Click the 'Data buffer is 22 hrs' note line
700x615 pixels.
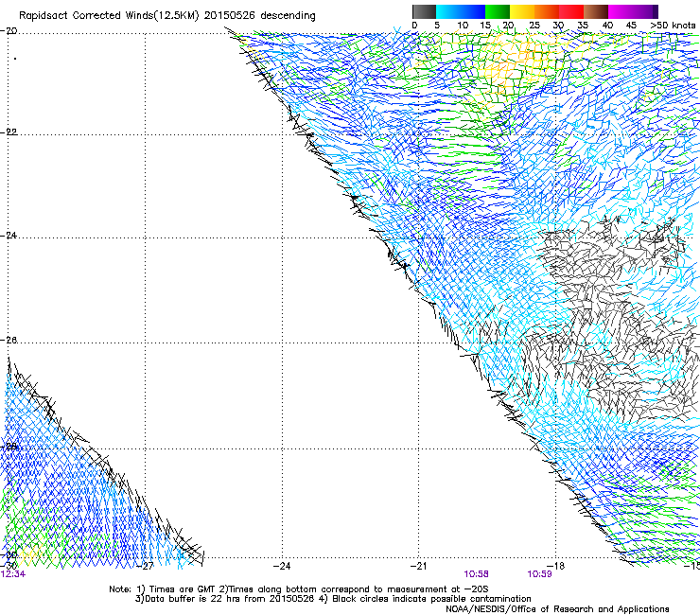pos(333,599)
